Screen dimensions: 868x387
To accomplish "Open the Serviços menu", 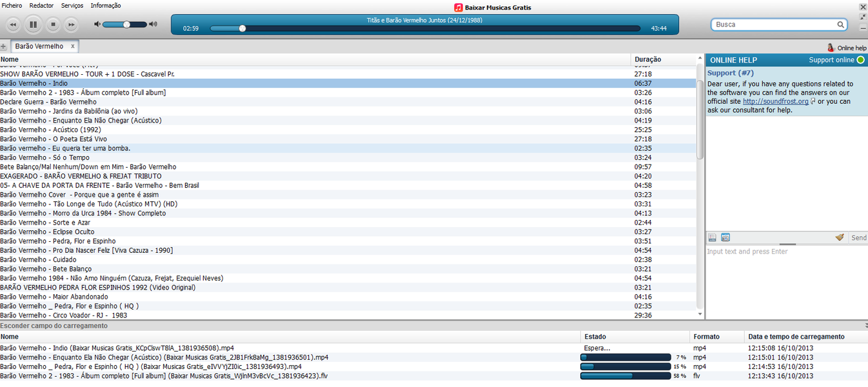I will click(x=72, y=5).
